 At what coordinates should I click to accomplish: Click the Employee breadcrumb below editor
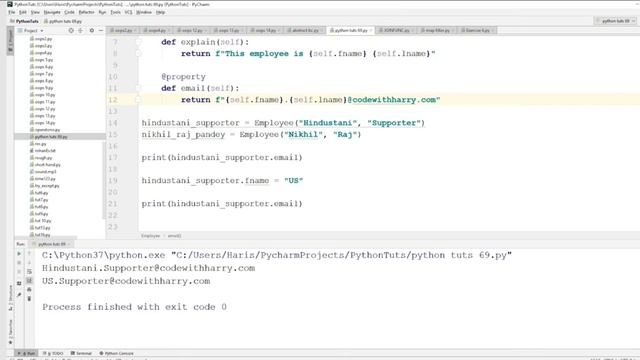point(151,236)
